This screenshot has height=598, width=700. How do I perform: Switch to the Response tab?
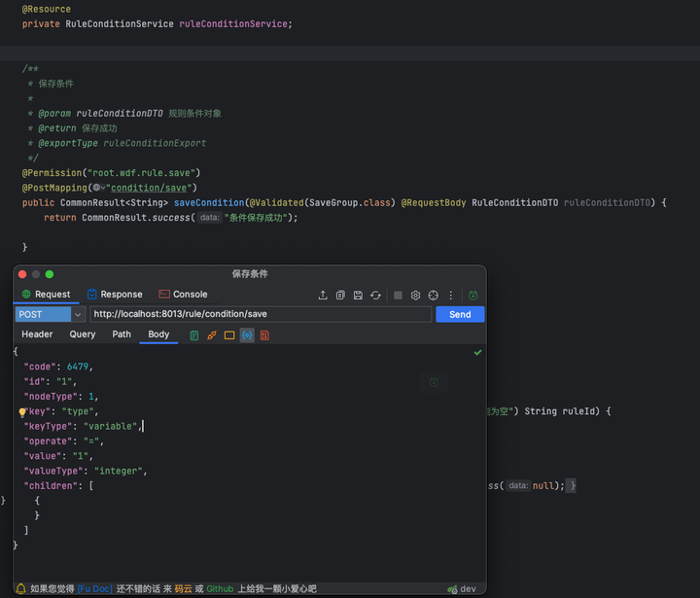[114, 295]
